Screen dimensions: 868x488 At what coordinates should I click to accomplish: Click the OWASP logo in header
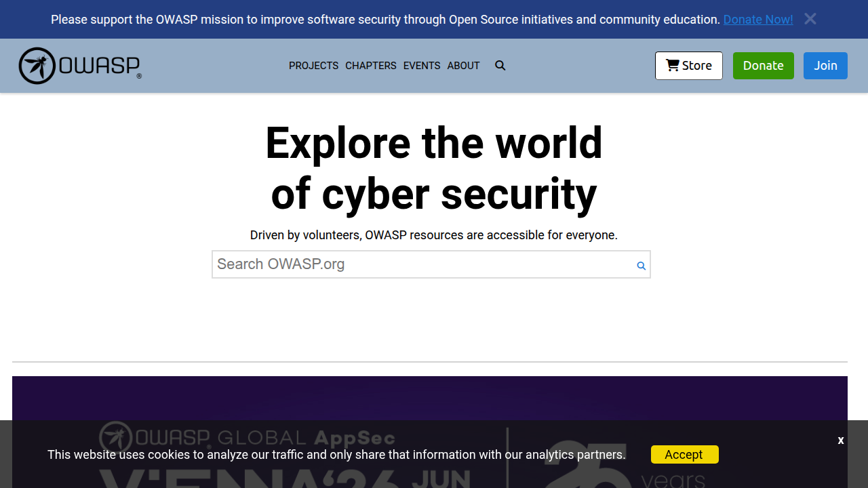pos(80,66)
